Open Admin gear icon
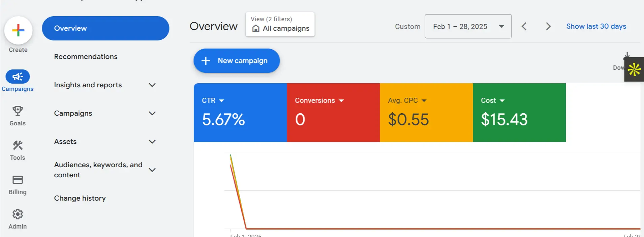644x237 pixels. (x=18, y=214)
